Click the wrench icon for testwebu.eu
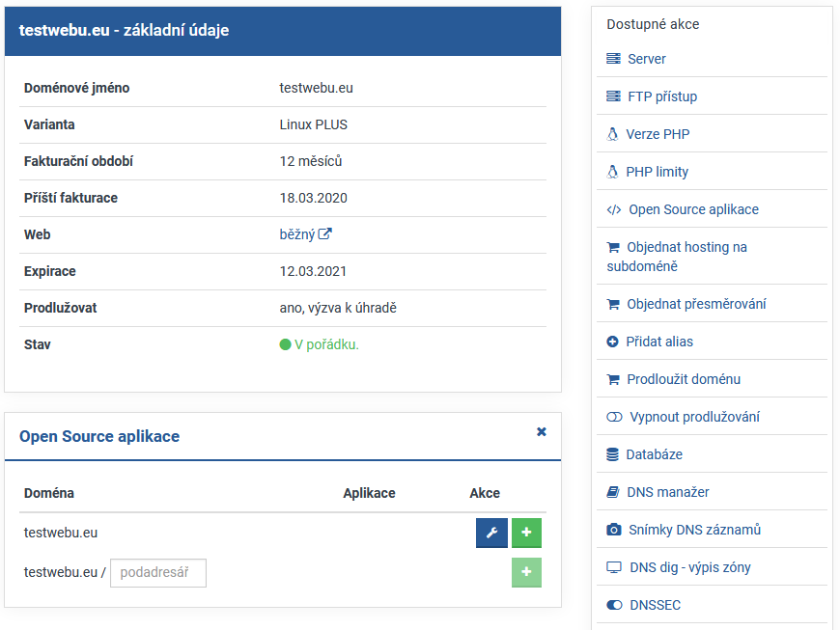This screenshot has width=840, height=630. pos(491,533)
